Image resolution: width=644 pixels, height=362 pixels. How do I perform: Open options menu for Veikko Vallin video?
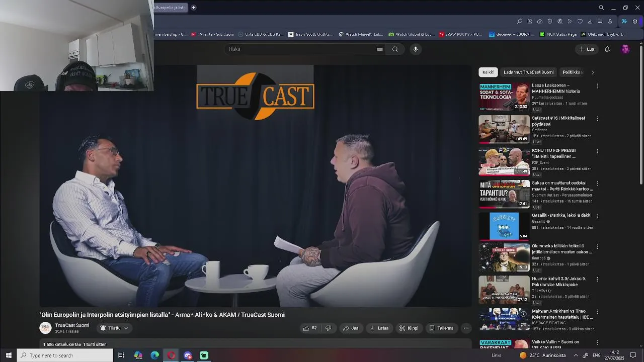click(597, 342)
